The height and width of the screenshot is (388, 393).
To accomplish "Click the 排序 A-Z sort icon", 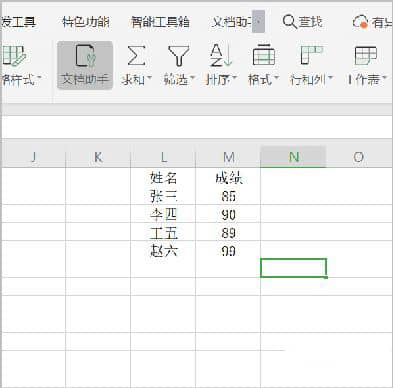I will (x=221, y=55).
